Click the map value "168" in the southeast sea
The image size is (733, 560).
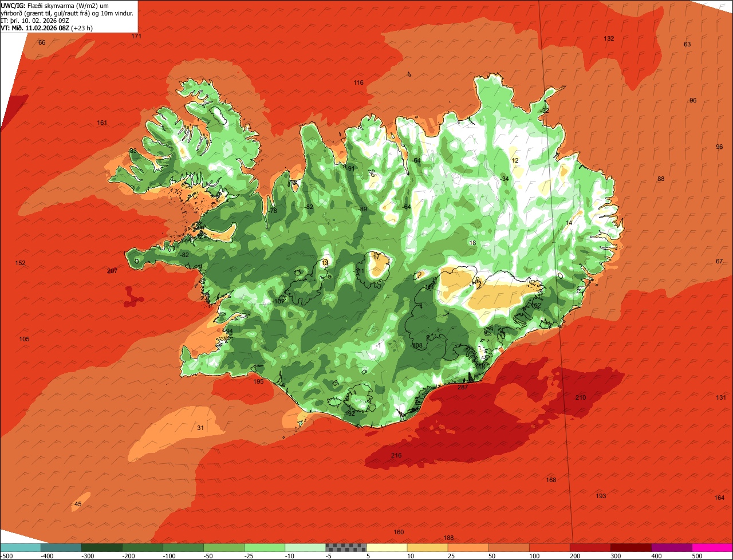(x=551, y=480)
